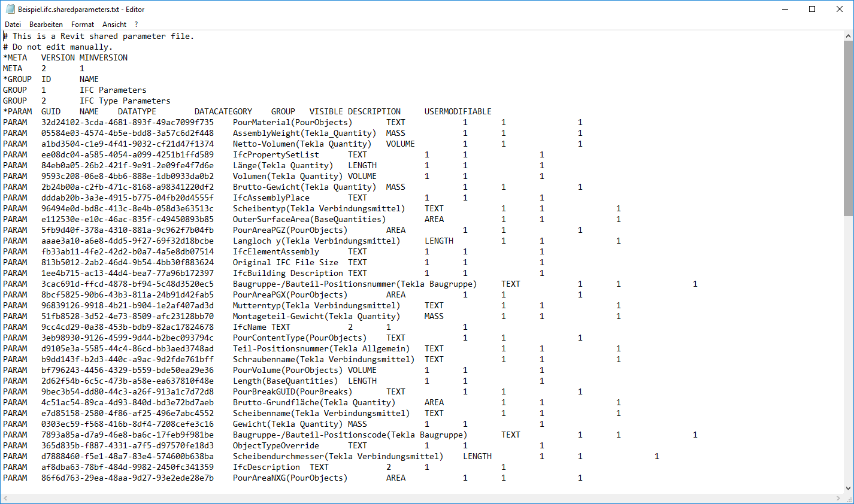
Task: Click the Notepad icon in title bar
Action: [10, 9]
